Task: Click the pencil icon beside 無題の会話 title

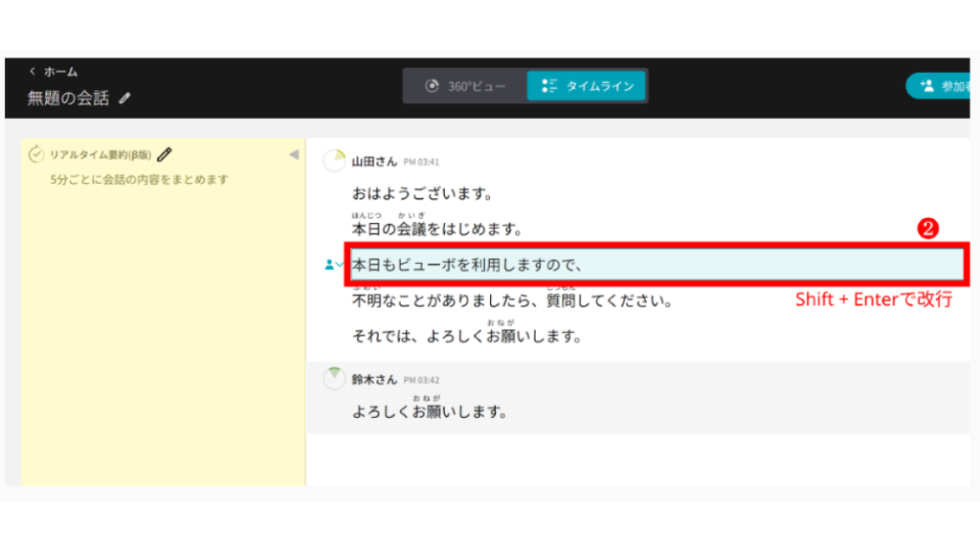Action: pos(125,99)
